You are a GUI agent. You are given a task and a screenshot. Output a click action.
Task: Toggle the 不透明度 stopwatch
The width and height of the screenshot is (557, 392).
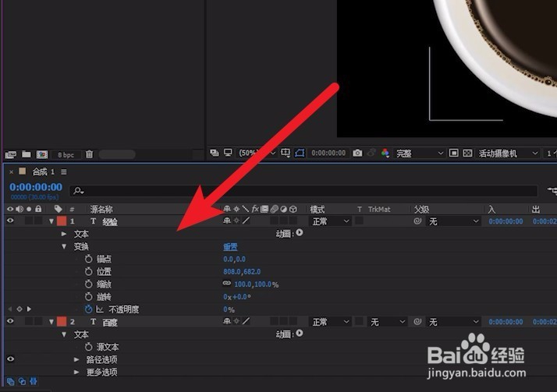[88, 309]
